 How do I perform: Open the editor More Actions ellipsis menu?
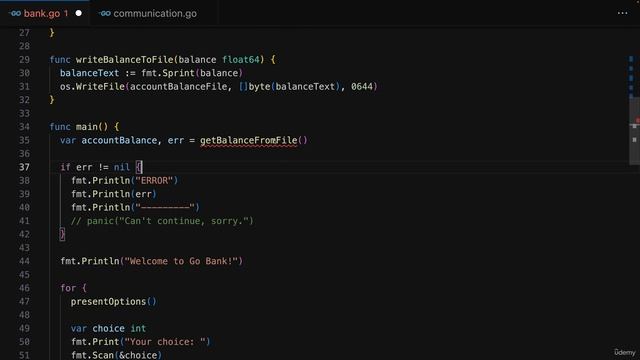coord(622,13)
